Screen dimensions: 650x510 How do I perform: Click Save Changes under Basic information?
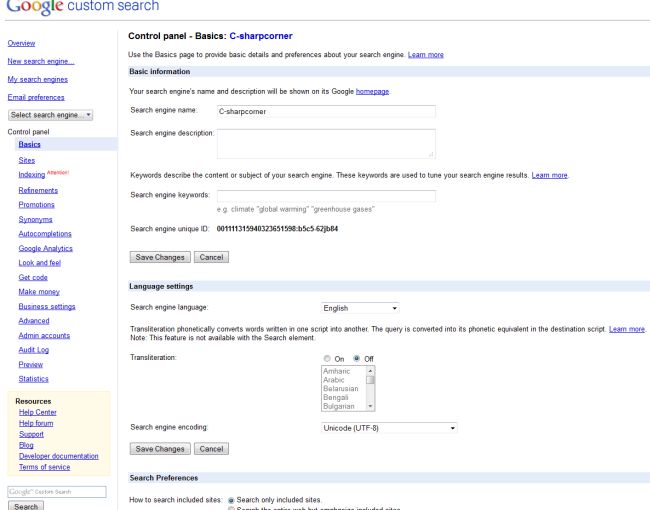coord(158,257)
